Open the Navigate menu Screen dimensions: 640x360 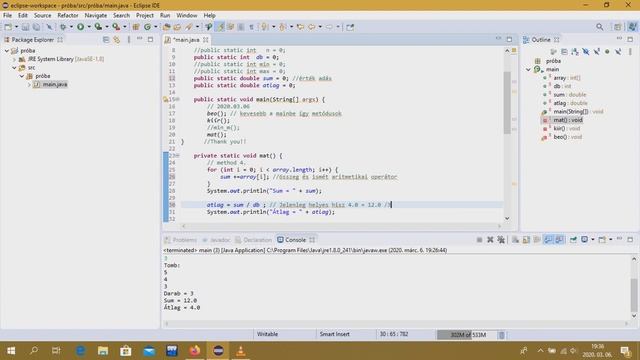96,15
